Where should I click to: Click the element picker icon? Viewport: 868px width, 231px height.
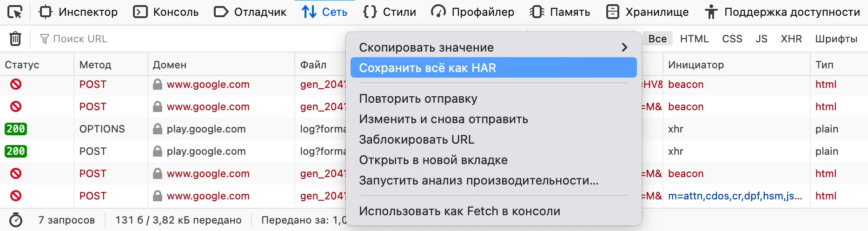15,12
